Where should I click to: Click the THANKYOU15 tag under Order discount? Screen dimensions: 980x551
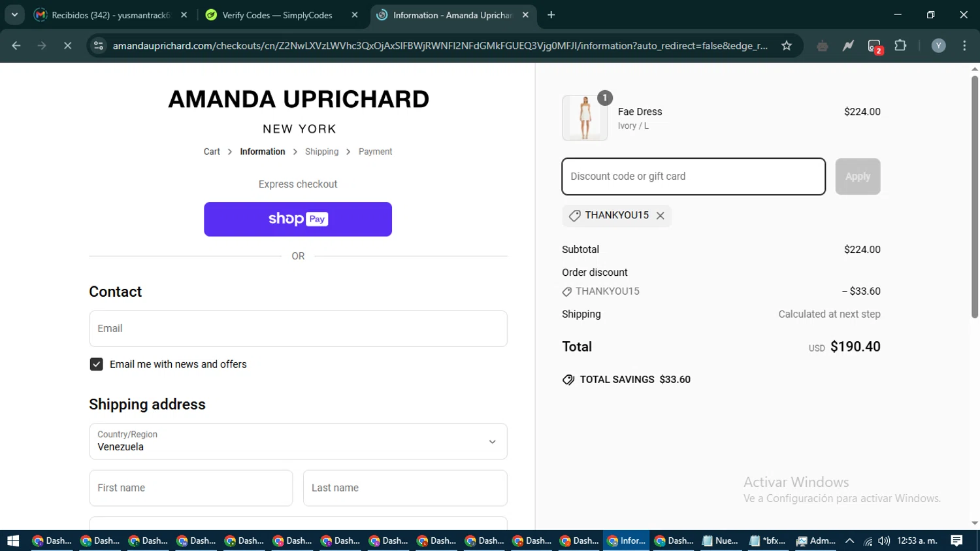click(x=601, y=292)
